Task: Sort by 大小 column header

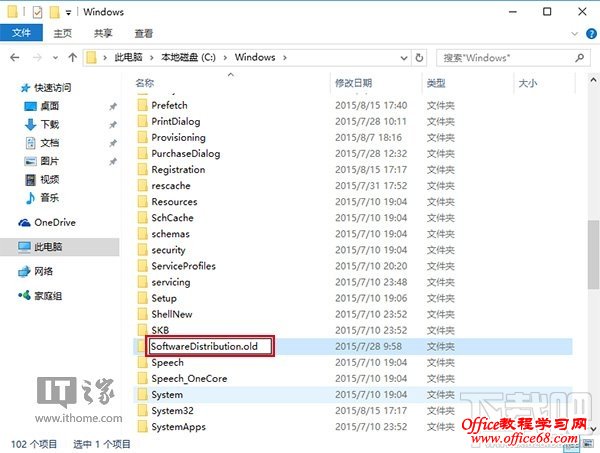Action: [528, 83]
